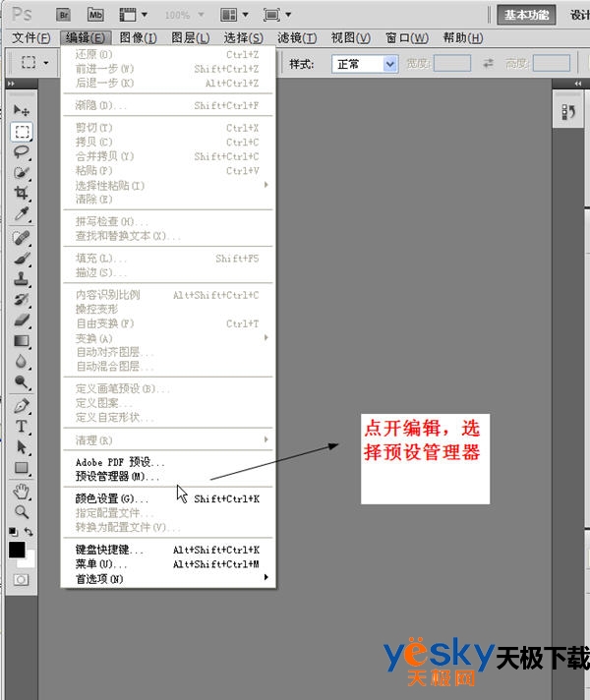Select the Blur tool
590x700 pixels.
pos(21,361)
